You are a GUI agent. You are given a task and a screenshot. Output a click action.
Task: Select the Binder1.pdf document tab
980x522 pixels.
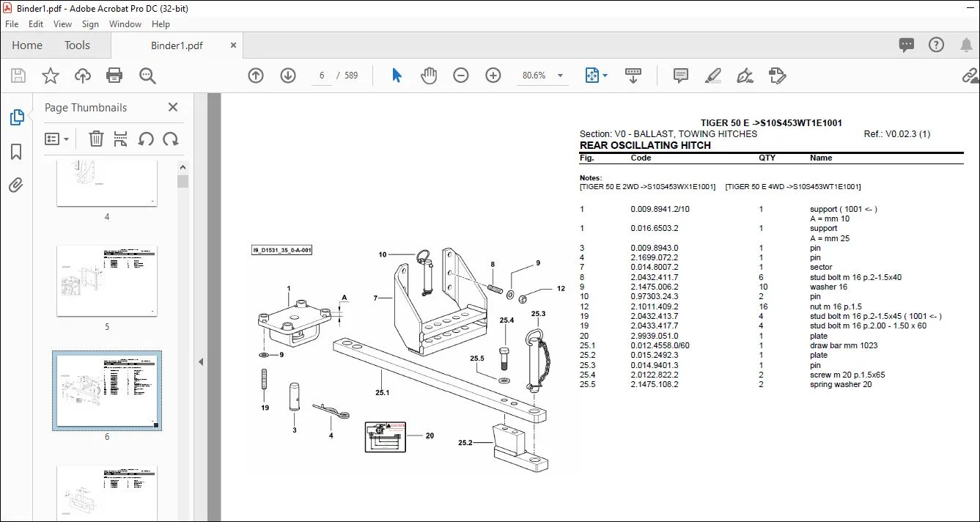coord(176,45)
